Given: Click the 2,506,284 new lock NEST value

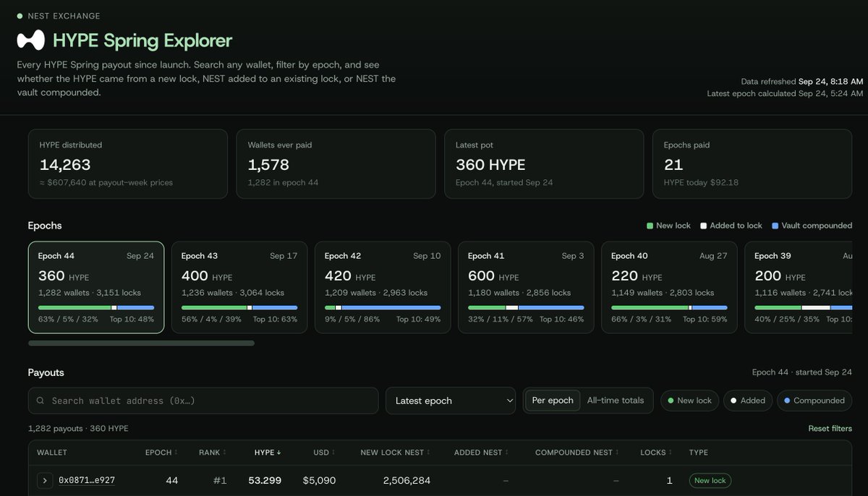Looking at the screenshot, I should [407, 480].
